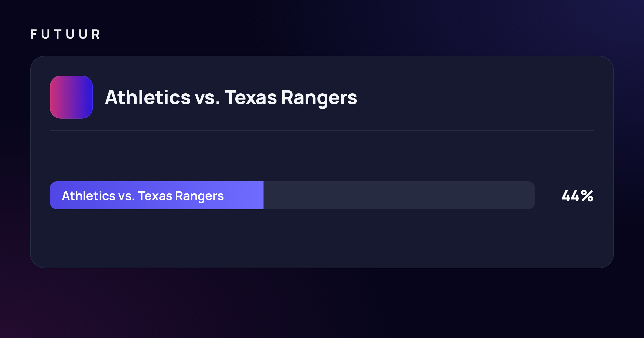The height and width of the screenshot is (338, 644).
Task: Click the empty card area above the bar
Action: click(x=322, y=156)
